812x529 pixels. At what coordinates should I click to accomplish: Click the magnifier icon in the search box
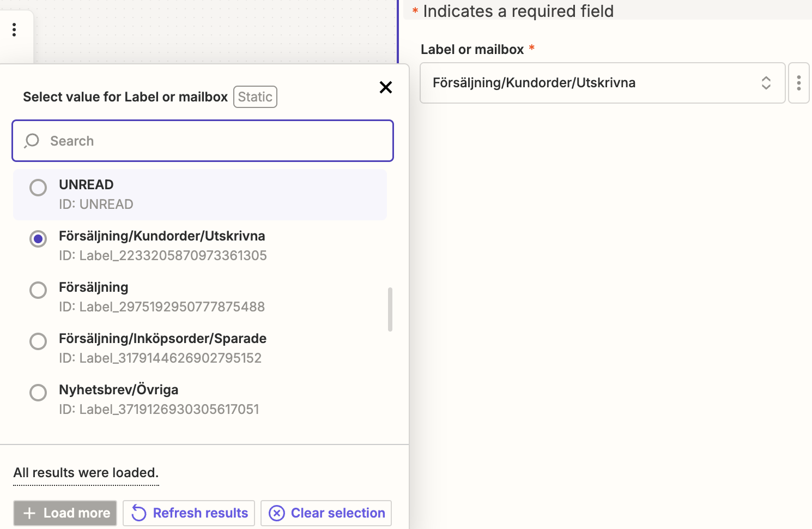(32, 141)
